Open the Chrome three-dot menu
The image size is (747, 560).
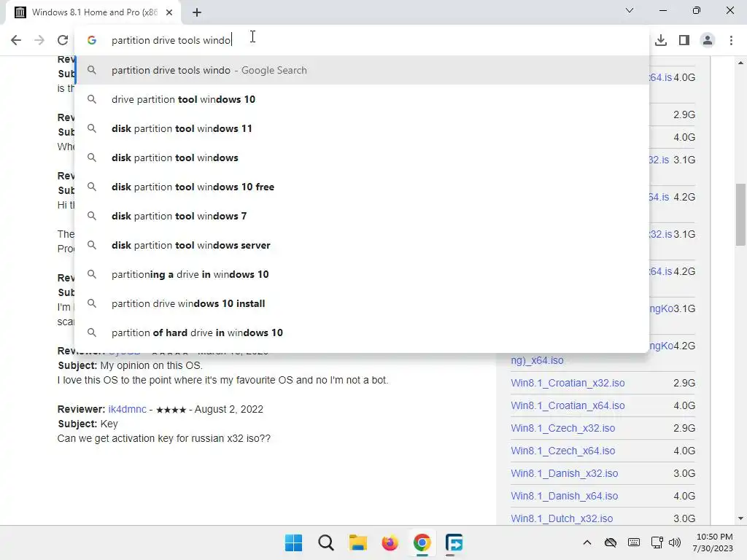[731, 40]
